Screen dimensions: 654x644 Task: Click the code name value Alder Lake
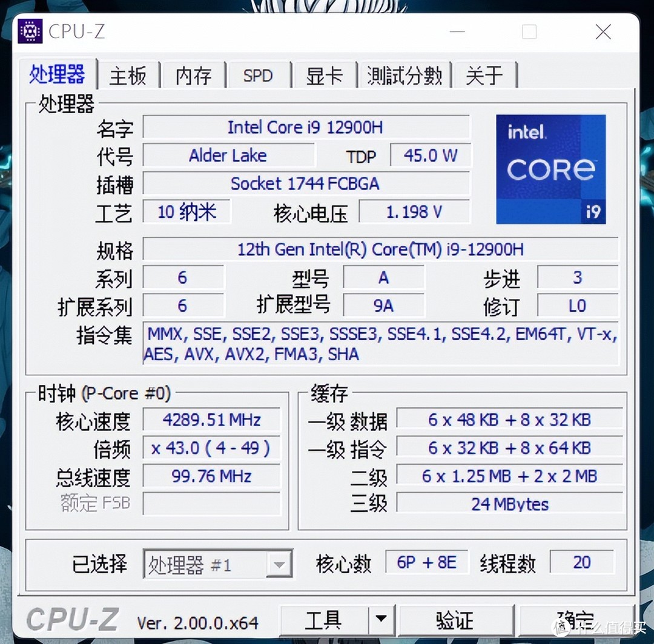click(x=228, y=156)
